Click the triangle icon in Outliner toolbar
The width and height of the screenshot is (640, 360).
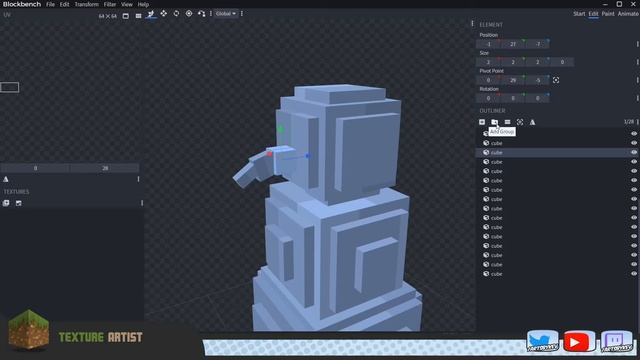coord(532,122)
